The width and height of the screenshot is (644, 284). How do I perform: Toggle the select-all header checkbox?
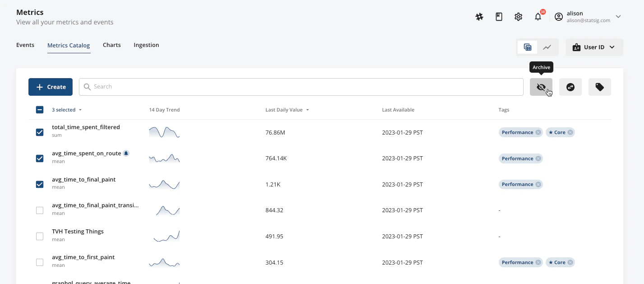[40, 110]
